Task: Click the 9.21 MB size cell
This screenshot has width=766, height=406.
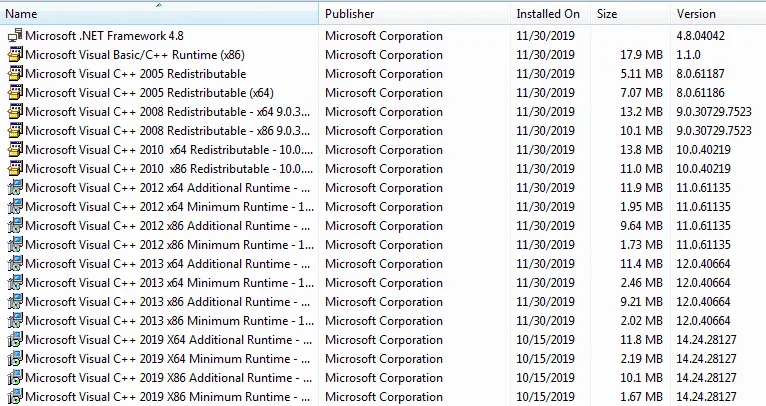Action: [x=641, y=302]
